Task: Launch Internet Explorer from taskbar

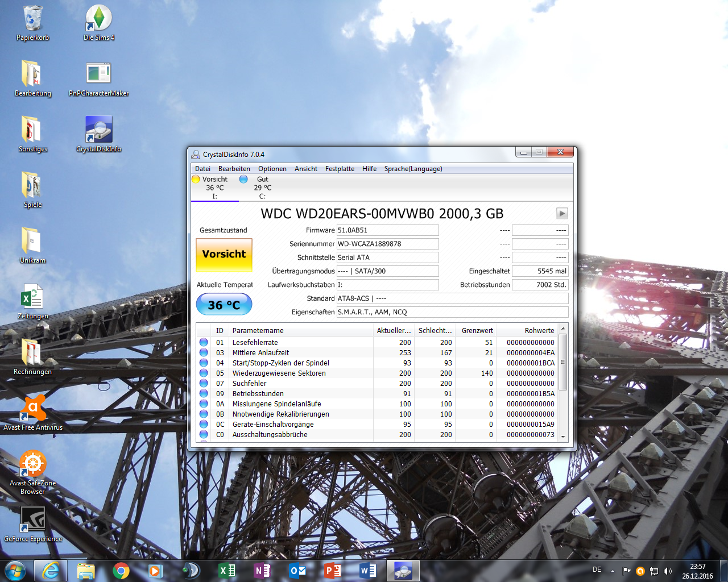Action: 51,571
